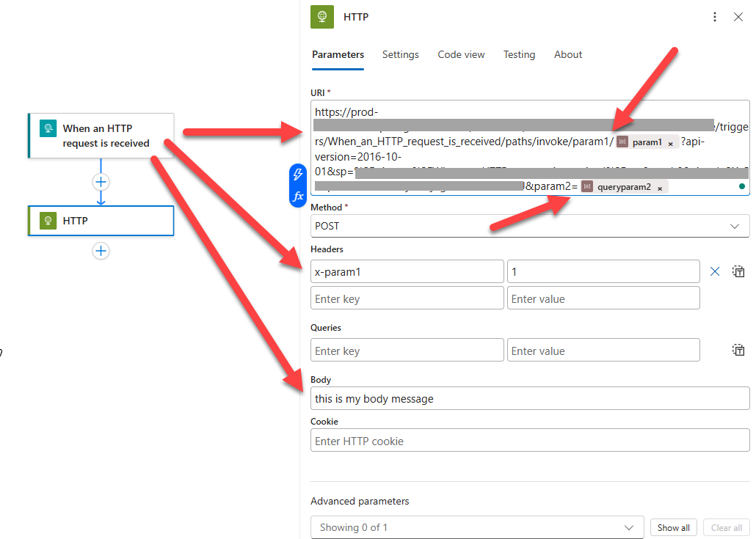Remove the queryparam2 token from URI

(x=659, y=188)
